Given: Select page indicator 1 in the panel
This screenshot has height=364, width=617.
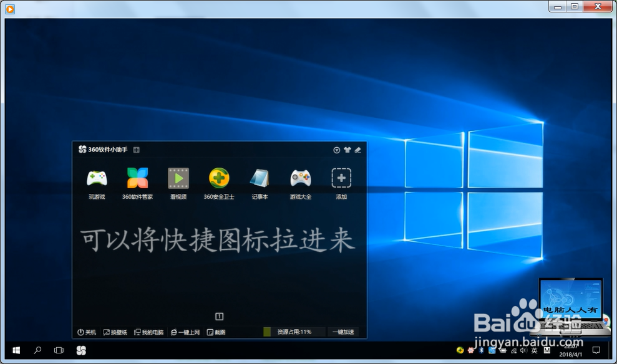Looking at the screenshot, I should [220, 317].
